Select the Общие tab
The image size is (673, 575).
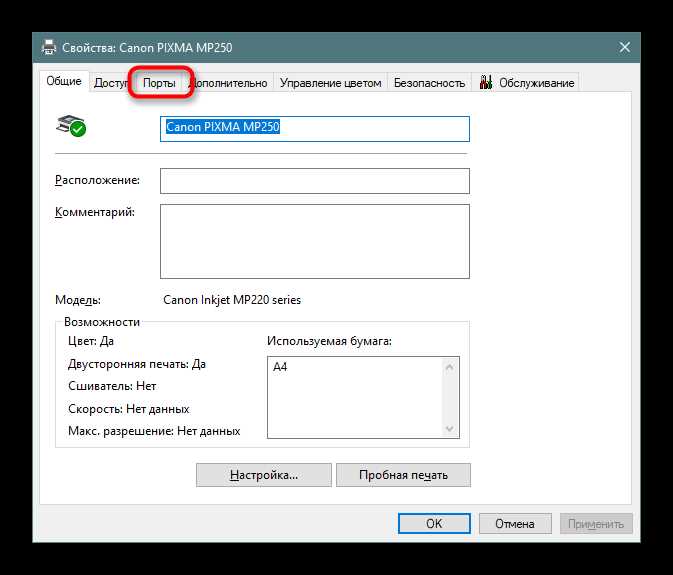pos(64,81)
